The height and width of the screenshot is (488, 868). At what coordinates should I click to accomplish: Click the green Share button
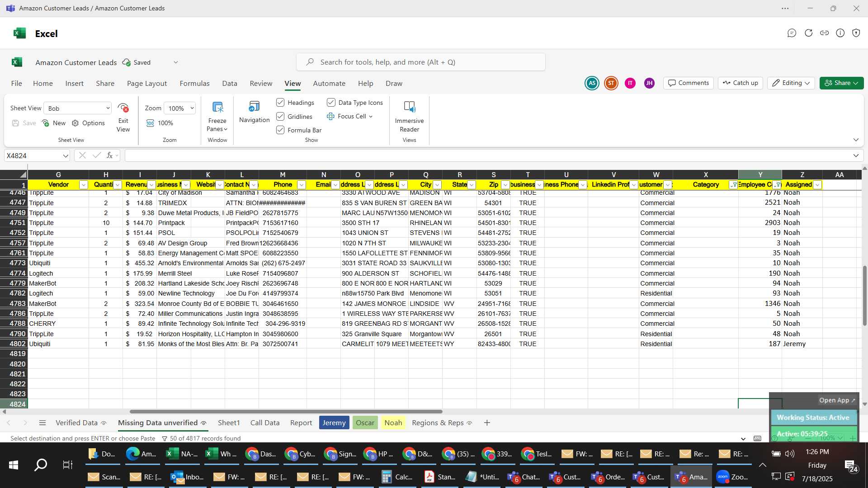tap(841, 83)
